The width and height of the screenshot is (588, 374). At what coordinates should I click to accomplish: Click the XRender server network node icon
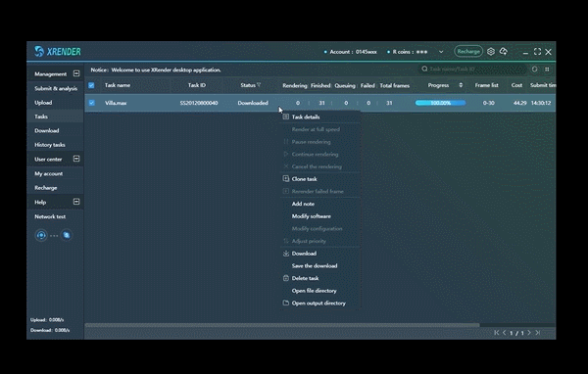click(67, 235)
